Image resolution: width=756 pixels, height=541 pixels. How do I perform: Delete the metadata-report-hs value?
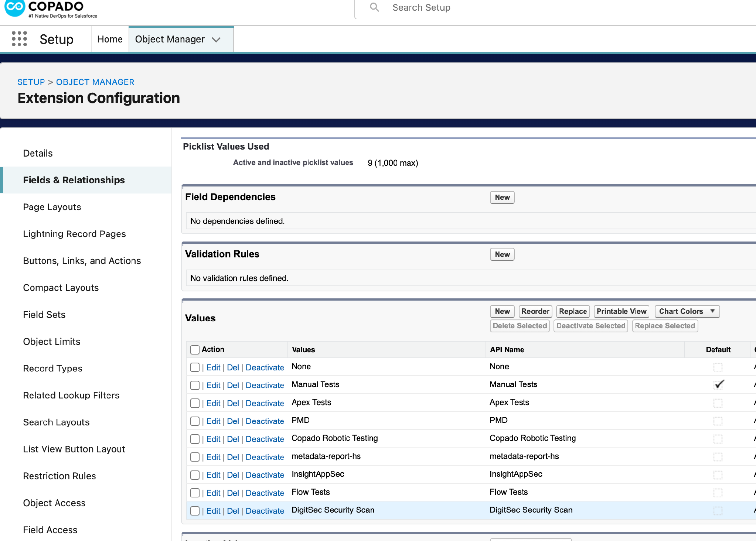click(233, 457)
